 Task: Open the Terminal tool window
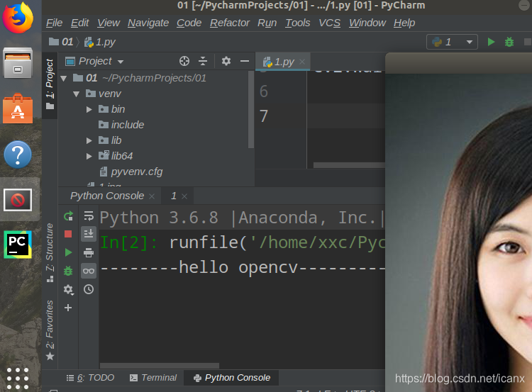click(153, 378)
